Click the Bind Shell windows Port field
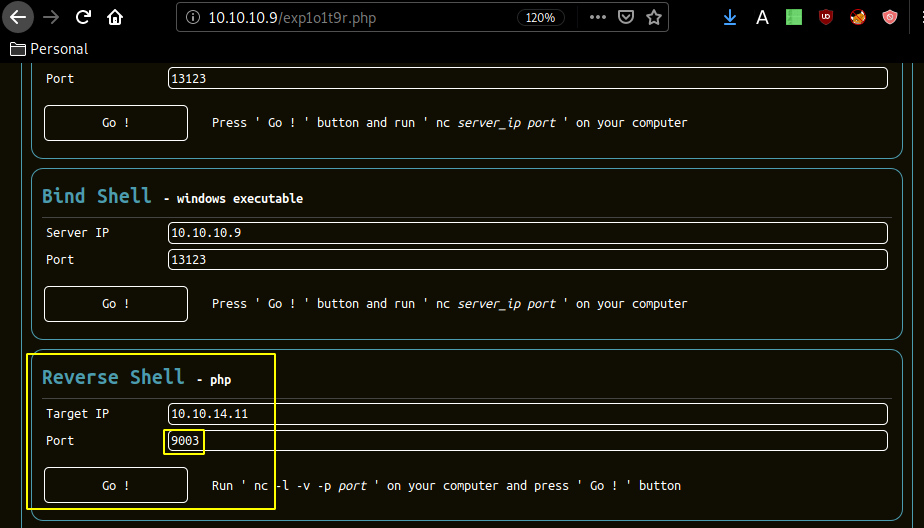Image resolution: width=924 pixels, height=528 pixels. click(x=527, y=260)
